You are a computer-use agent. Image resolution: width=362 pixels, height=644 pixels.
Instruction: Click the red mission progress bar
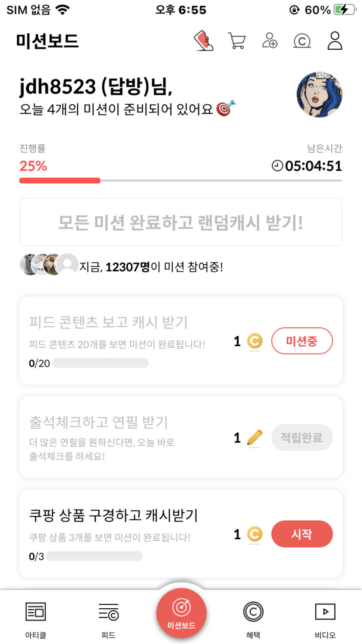click(60, 180)
